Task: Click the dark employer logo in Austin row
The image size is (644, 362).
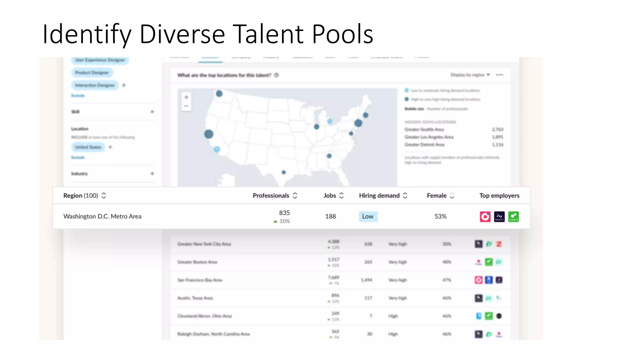Action: coord(479,298)
